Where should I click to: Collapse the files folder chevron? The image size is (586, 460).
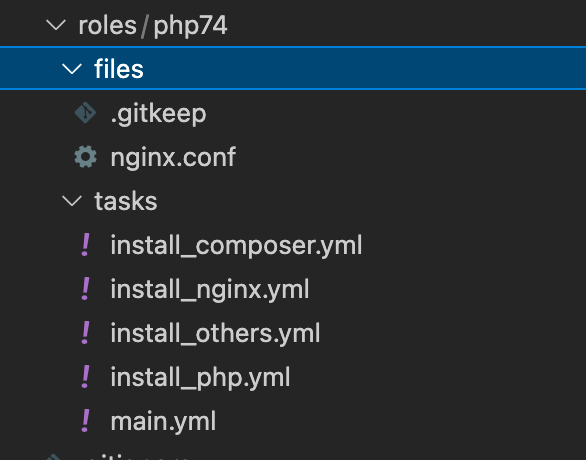71,69
